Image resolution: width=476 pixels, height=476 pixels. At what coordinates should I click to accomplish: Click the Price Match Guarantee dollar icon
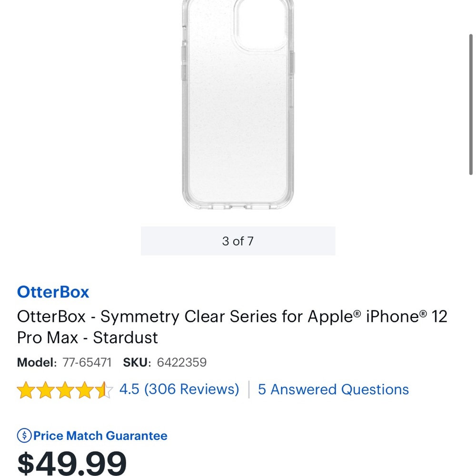coord(24,436)
